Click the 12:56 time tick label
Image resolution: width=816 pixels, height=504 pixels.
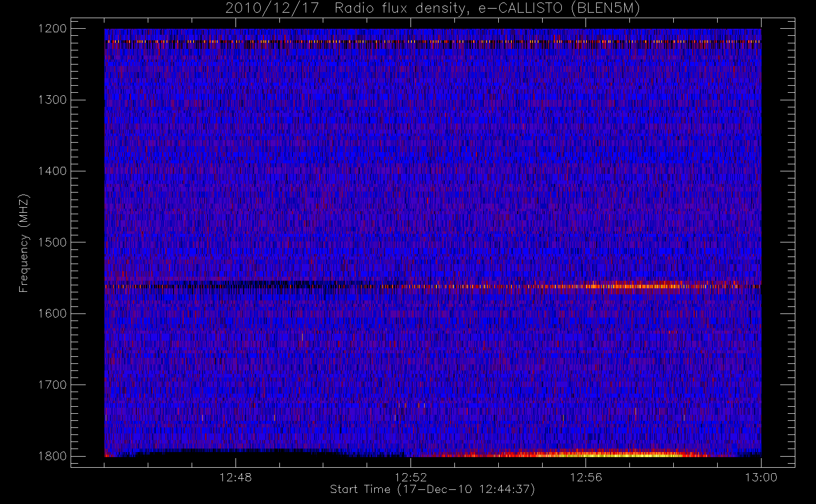pyautogui.click(x=586, y=477)
